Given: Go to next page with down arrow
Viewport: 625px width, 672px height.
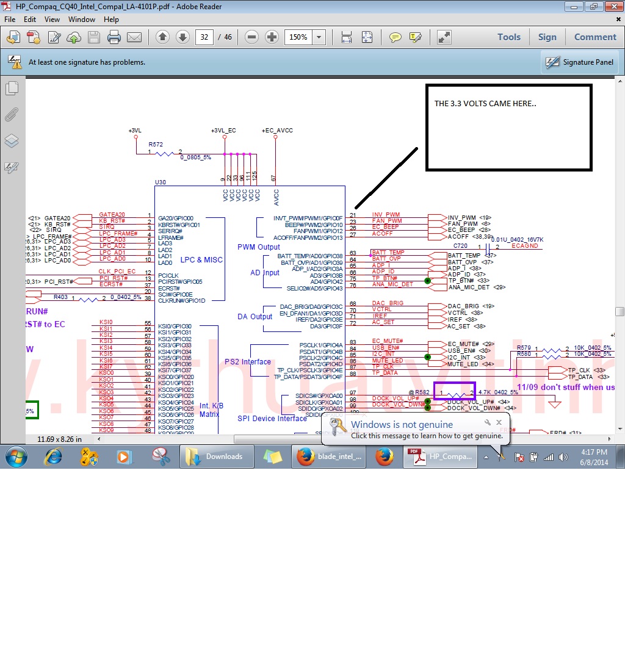Looking at the screenshot, I should [182, 37].
